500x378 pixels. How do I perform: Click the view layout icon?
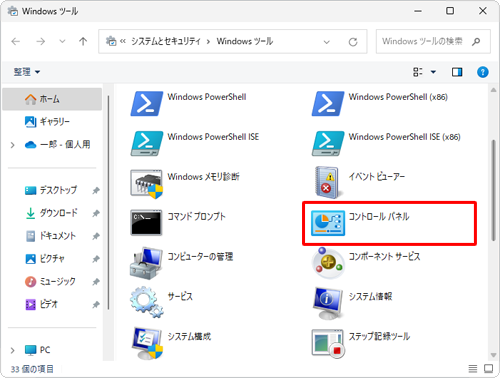tap(418, 72)
